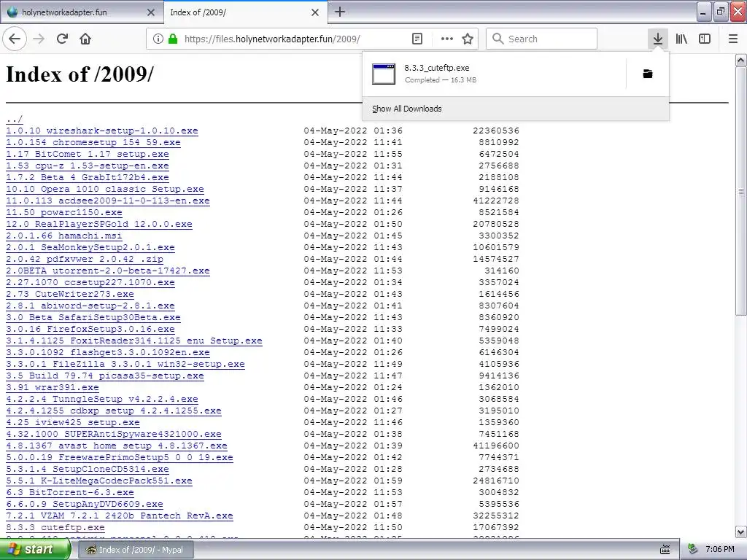Reload the current page

62,39
